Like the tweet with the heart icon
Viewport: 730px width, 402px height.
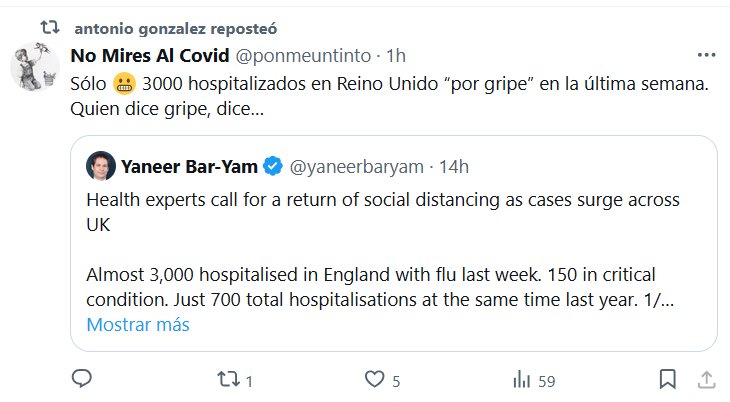point(373,379)
